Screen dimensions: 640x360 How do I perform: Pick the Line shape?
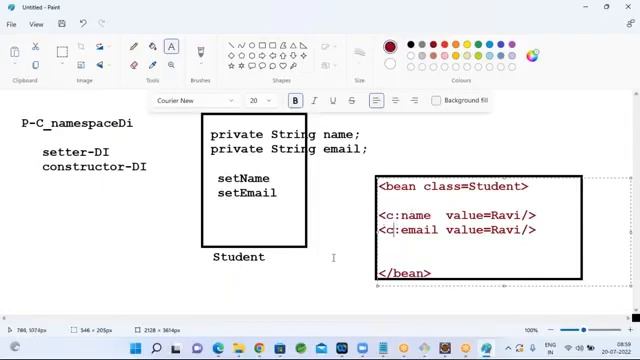(x=231, y=45)
